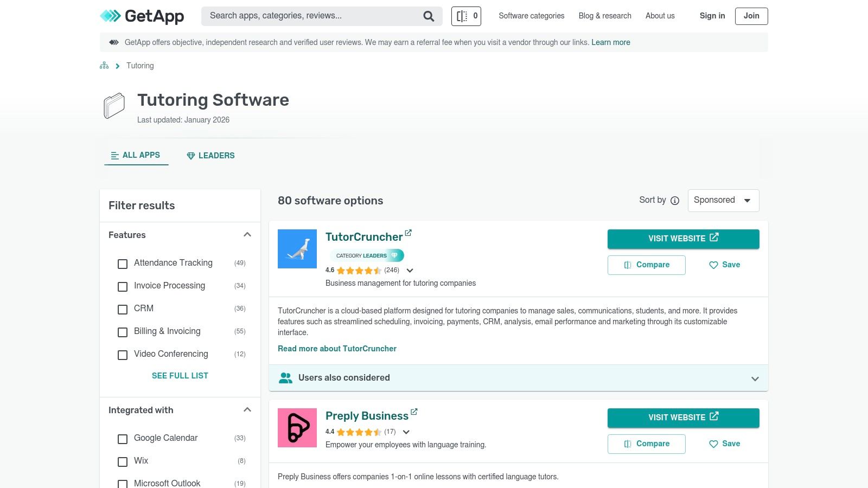Enable the Attendance Tracking filter
868x488 pixels.
coord(122,264)
